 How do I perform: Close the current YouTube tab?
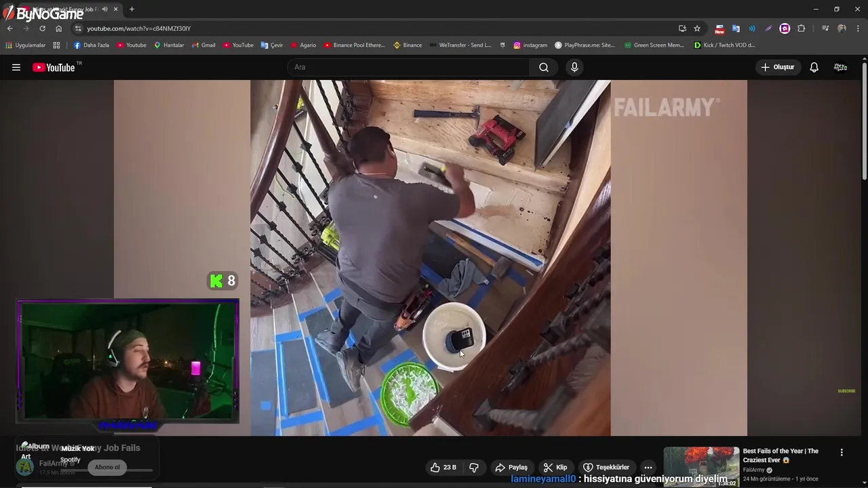[x=116, y=9]
